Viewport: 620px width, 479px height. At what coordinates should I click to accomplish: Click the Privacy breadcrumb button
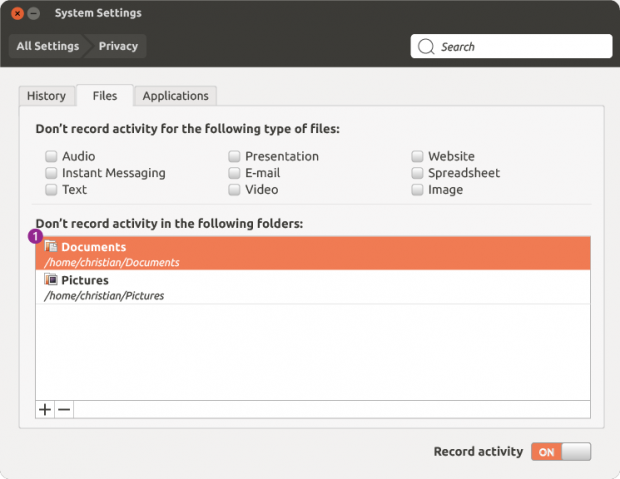coord(118,46)
